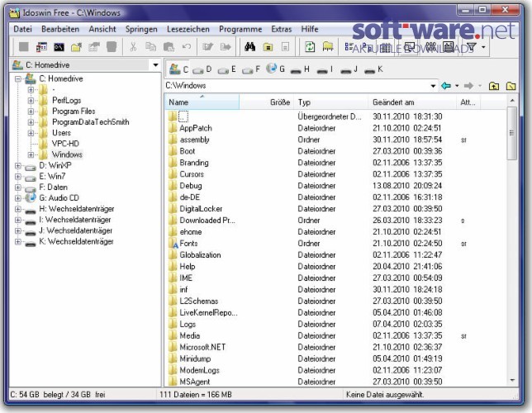The width and height of the screenshot is (532, 413).
Task: Sort by the Größe column header
Action: coord(267,102)
